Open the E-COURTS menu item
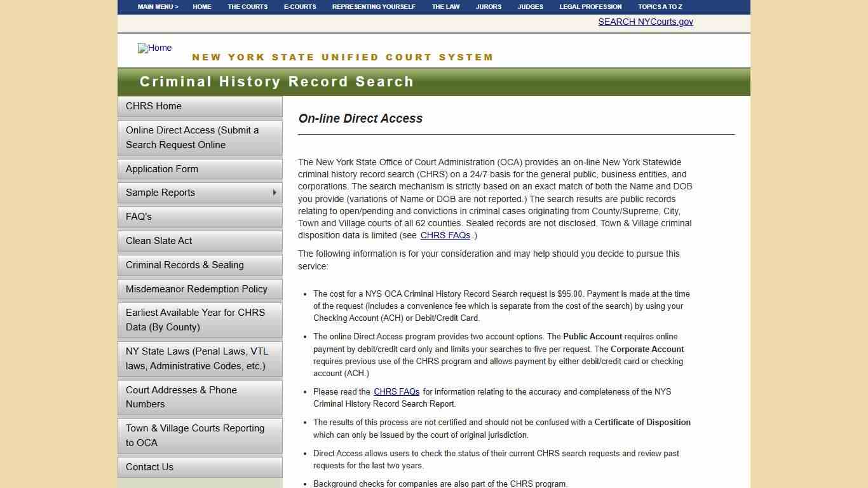 299,7
